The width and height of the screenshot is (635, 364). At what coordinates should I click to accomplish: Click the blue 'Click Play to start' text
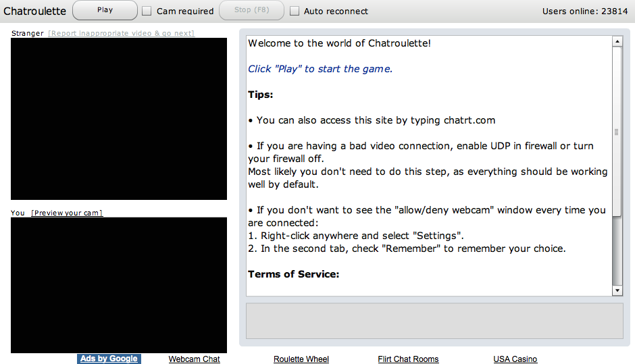320,69
